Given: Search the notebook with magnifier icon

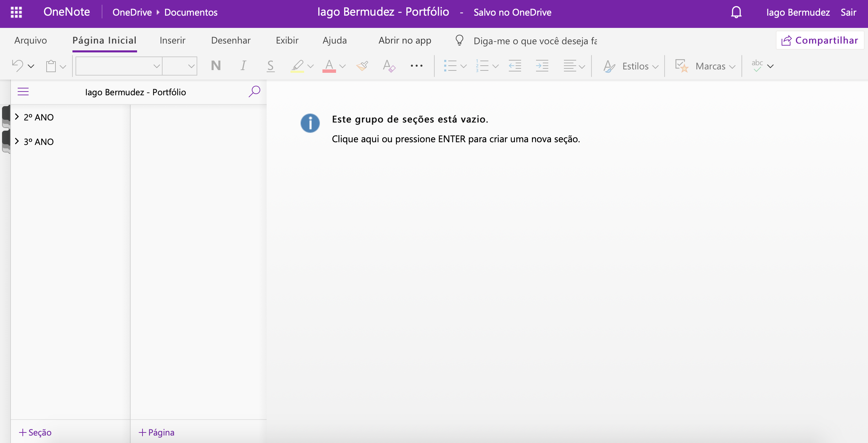Looking at the screenshot, I should 254,92.
